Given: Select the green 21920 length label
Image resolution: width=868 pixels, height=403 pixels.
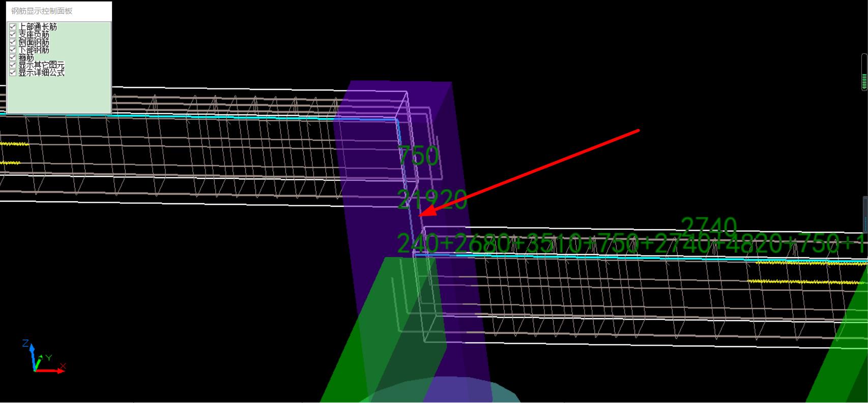Looking at the screenshot, I should (x=431, y=199).
